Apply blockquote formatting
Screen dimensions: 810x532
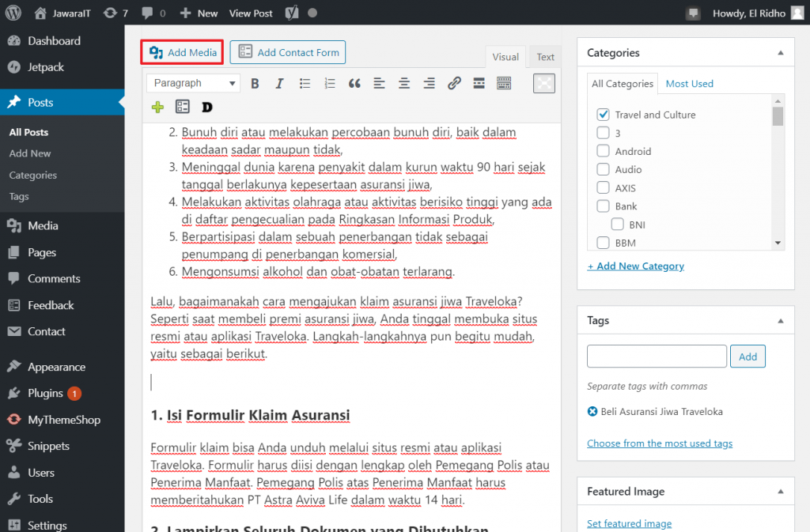354,82
